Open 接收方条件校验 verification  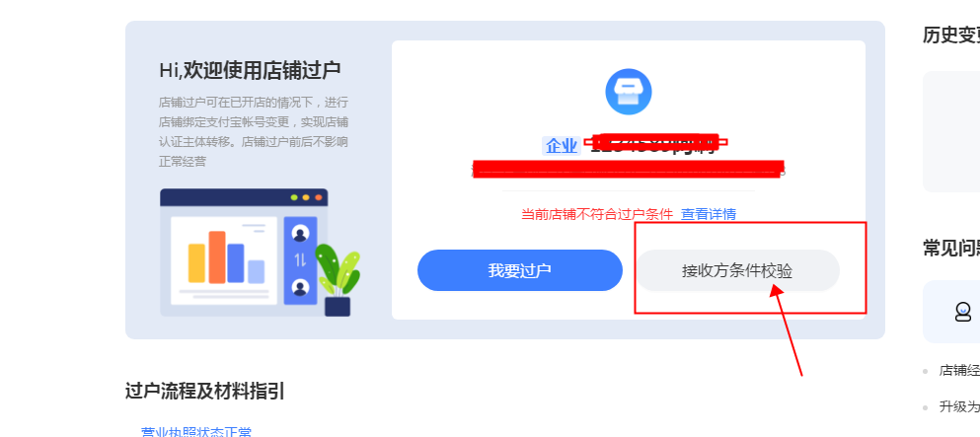(x=737, y=270)
